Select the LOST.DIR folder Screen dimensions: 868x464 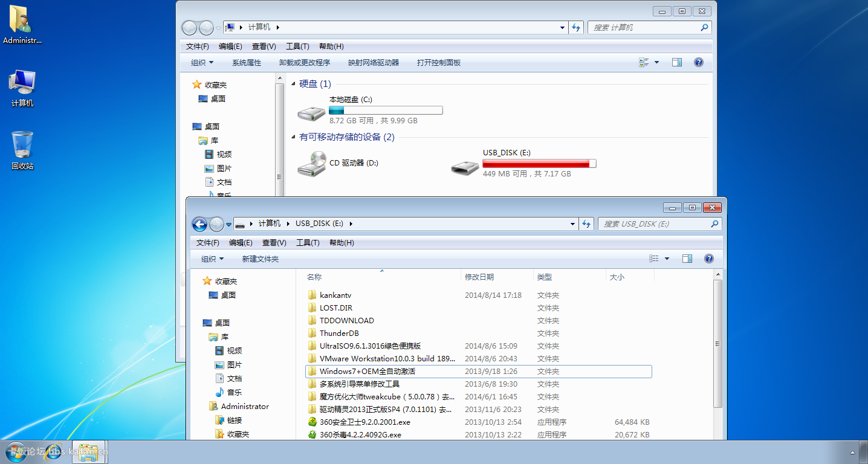point(336,308)
